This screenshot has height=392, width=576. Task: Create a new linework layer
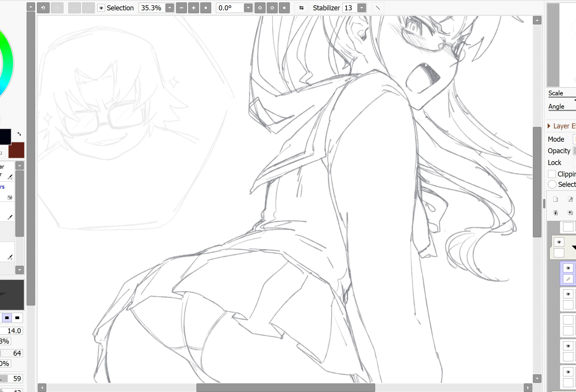tap(570, 199)
